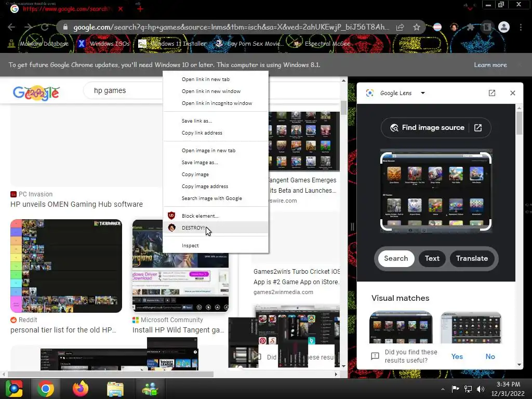The width and height of the screenshot is (532, 399).
Task: Select the Translate mode in Lens
Action: point(472,259)
